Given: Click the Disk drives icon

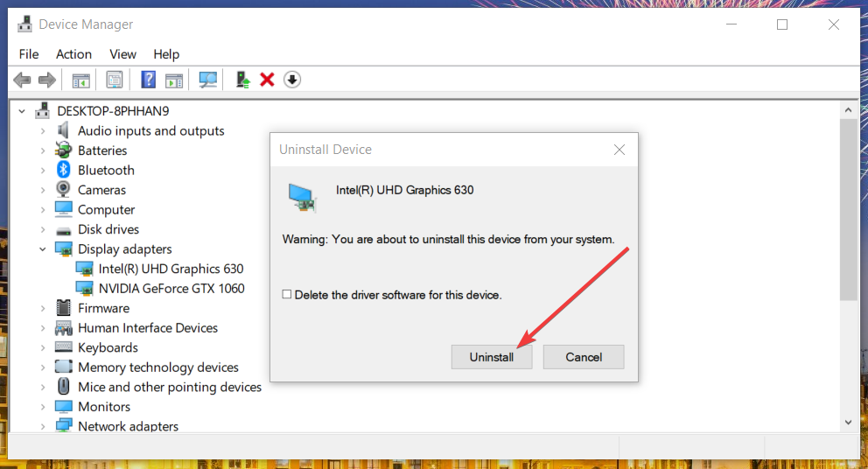Looking at the screenshot, I should [x=64, y=230].
